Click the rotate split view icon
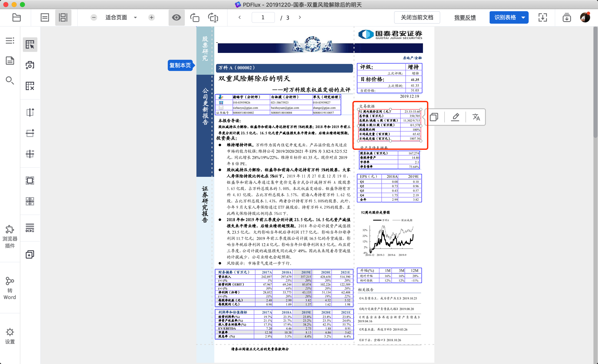The height and width of the screenshot is (364, 598). (213, 17)
